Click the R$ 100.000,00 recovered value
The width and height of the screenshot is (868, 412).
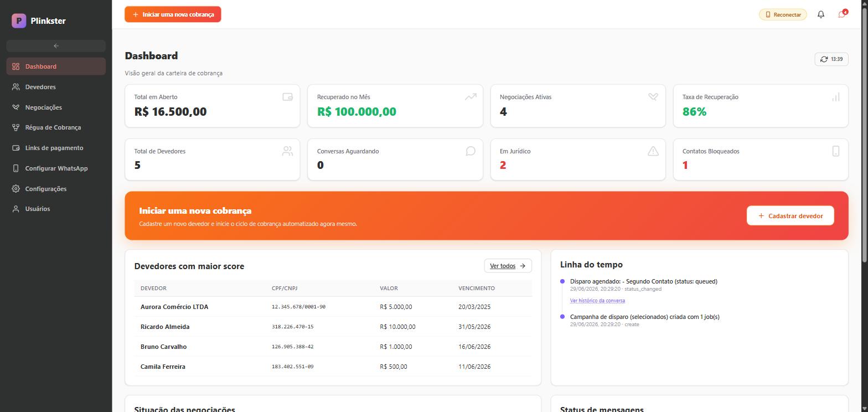[356, 112]
